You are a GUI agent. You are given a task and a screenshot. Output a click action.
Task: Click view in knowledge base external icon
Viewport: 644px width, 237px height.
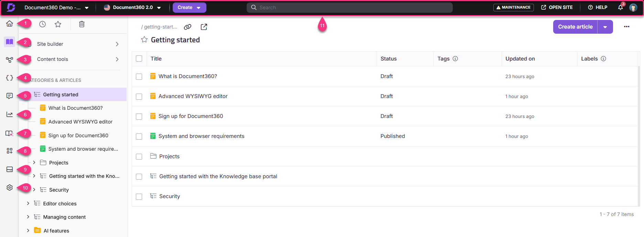204,27
